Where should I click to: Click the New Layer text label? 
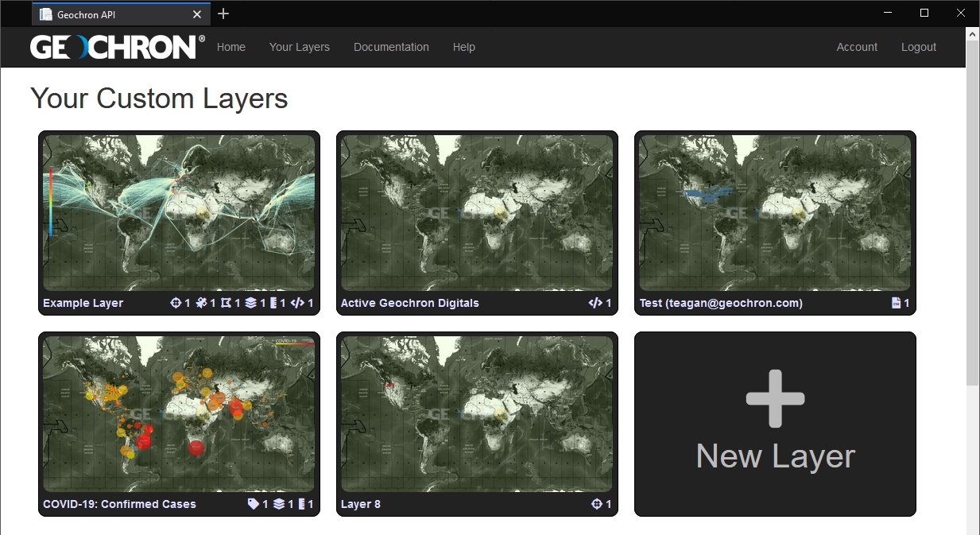click(x=775, y=456)
